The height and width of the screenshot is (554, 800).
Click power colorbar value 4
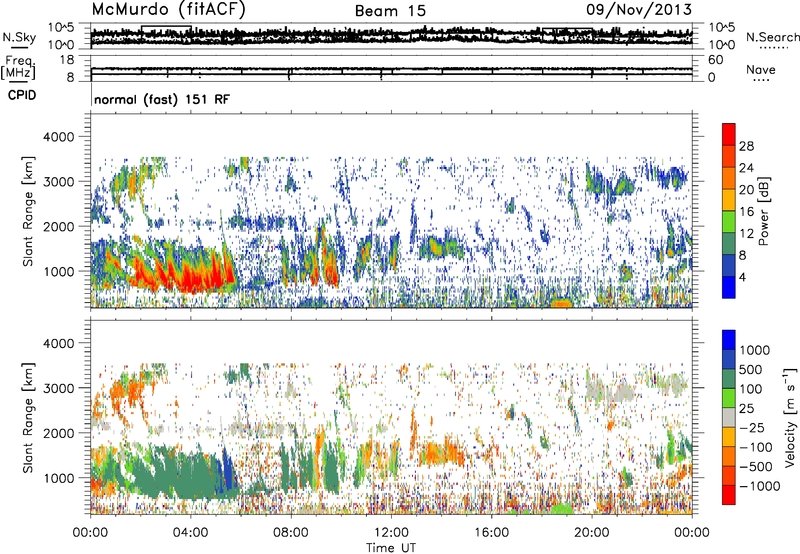coord(743,277)
